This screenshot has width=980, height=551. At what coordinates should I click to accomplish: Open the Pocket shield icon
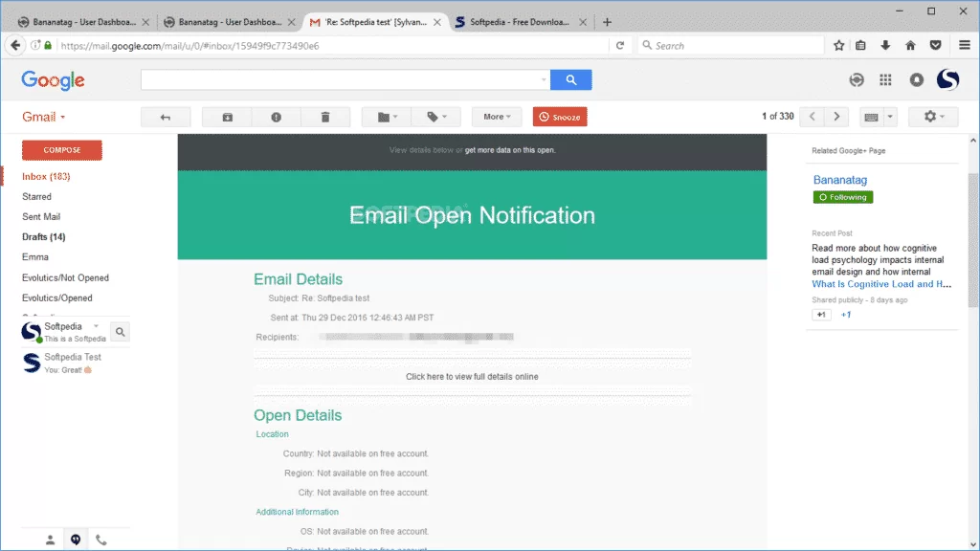(936, 46)
